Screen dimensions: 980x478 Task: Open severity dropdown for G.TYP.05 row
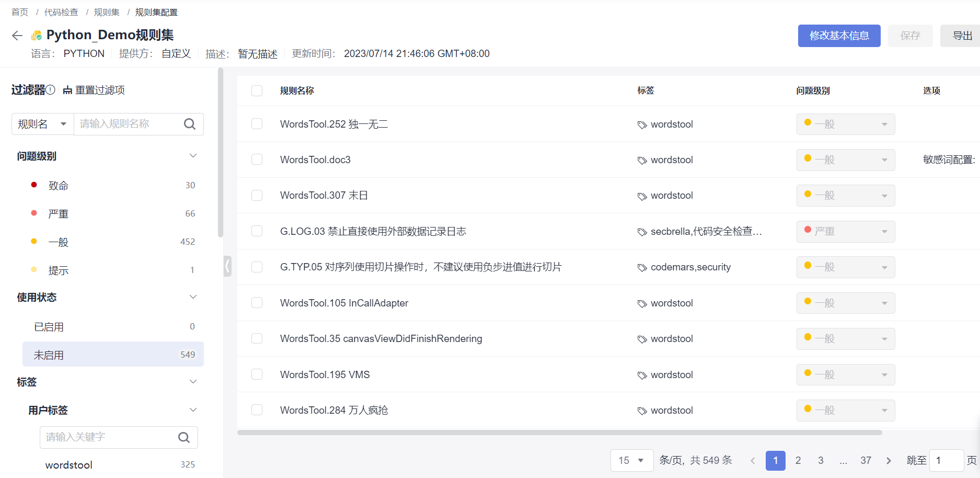(x=846, y=267)
